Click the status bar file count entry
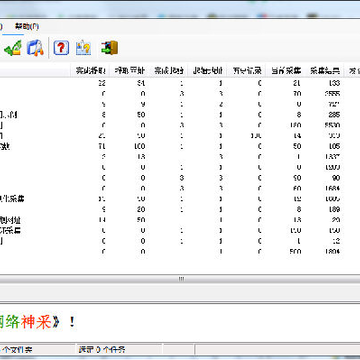 point(17,350)
